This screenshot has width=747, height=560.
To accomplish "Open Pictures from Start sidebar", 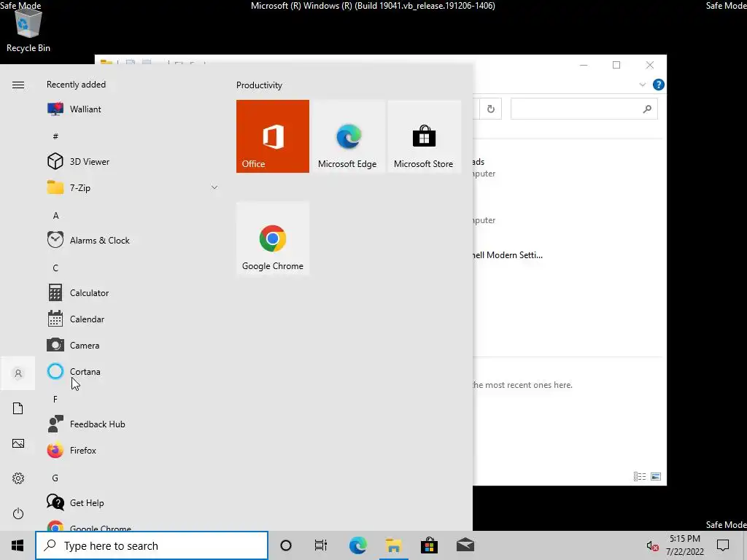I will (18, 443).
